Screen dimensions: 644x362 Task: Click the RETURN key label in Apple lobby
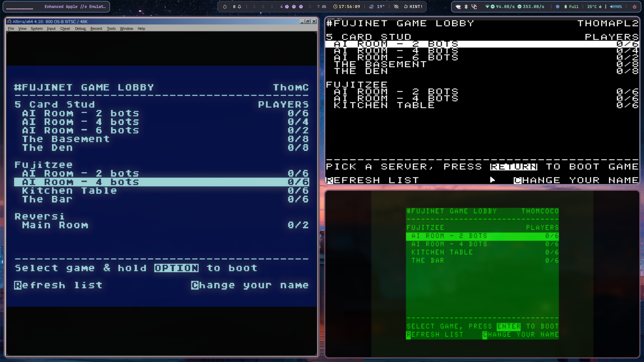point(514,167)
